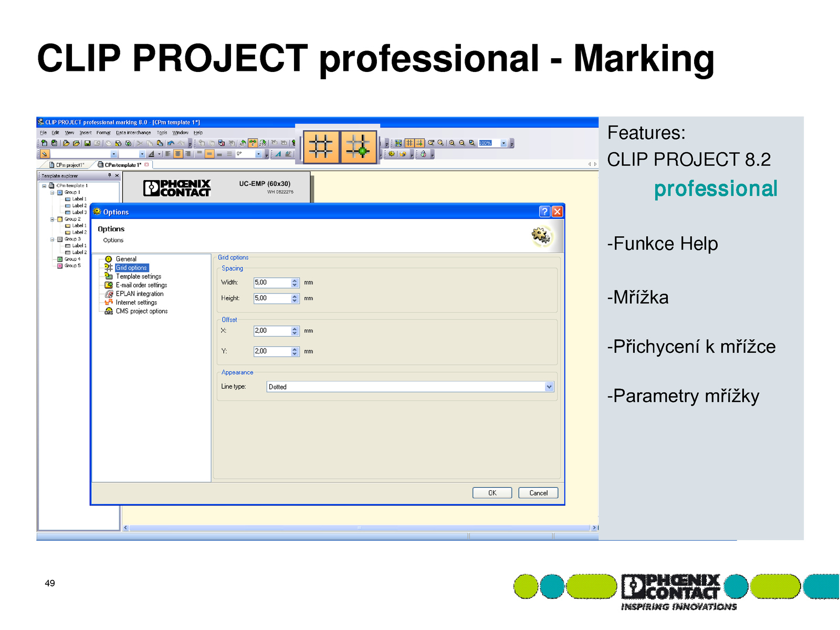840x630 pixels.
Task: Collapse Group 3 in Template explorer
Action: click(52, 239)
